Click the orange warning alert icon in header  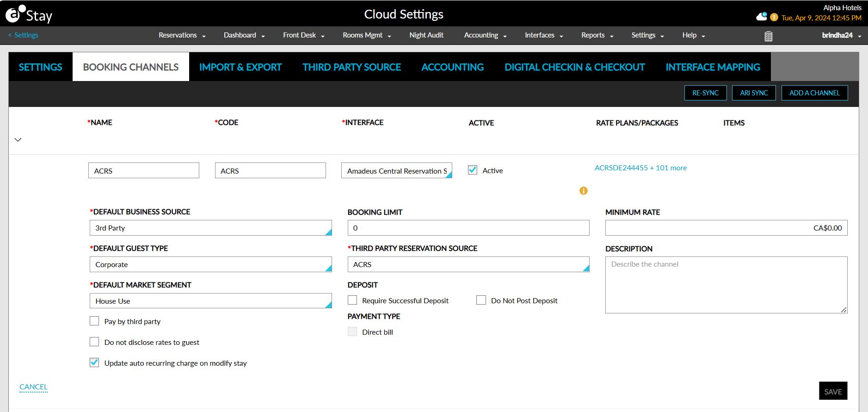(774, 18)
